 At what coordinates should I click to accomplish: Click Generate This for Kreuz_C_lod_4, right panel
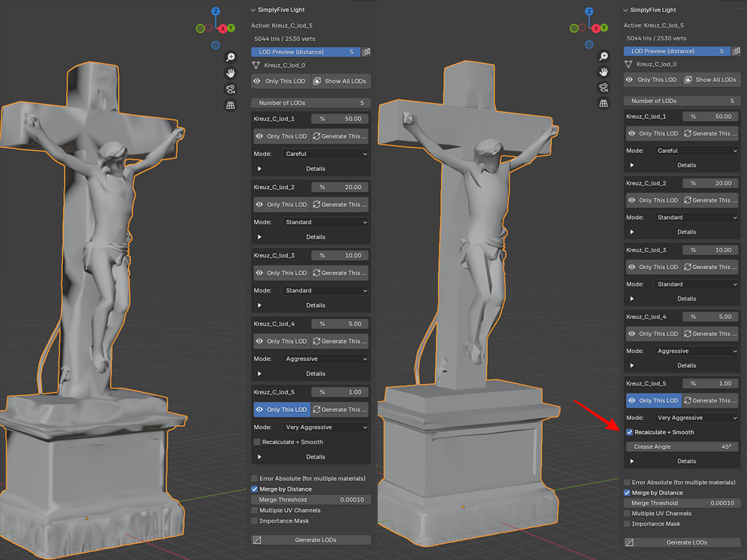coord(710,334)
